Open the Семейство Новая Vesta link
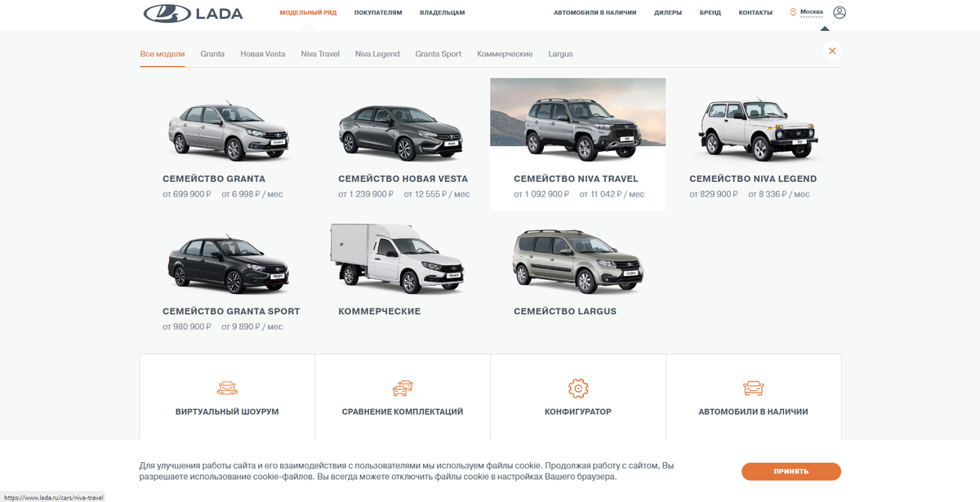This screenshot has height=502, width=980. (x=403, y=179)
